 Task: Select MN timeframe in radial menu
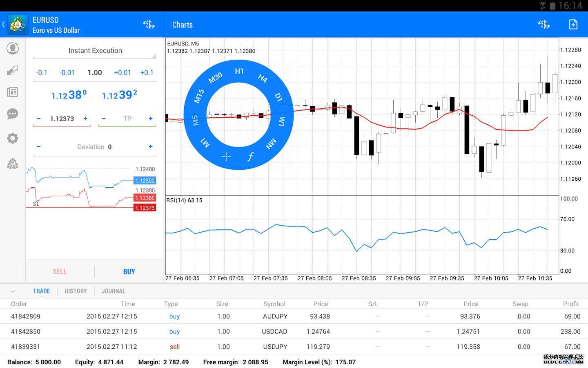coord(271,144)
